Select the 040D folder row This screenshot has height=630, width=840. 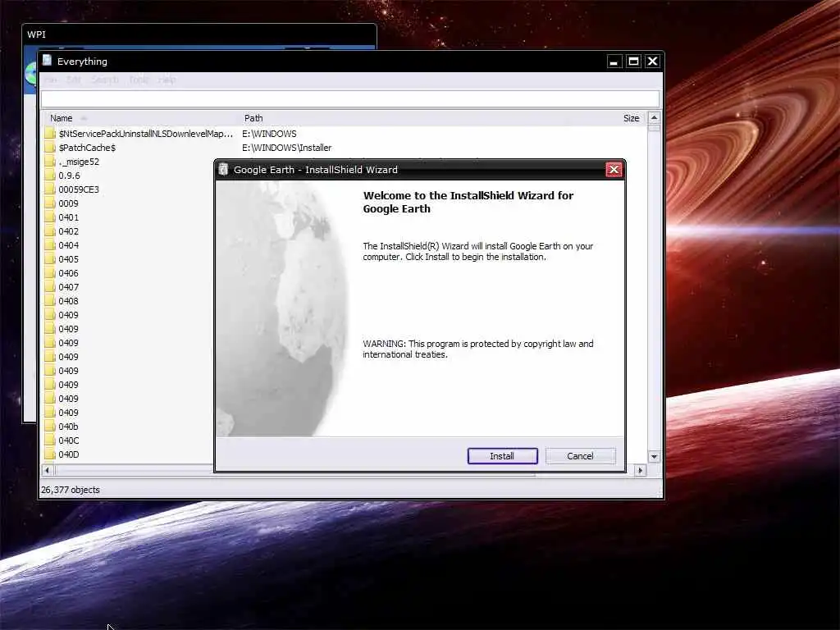(69, 454)
